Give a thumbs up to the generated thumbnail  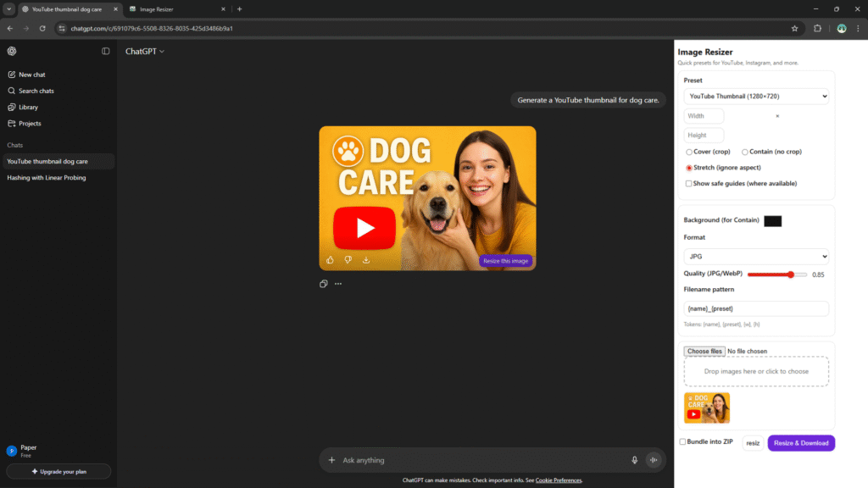pos(330,260)
